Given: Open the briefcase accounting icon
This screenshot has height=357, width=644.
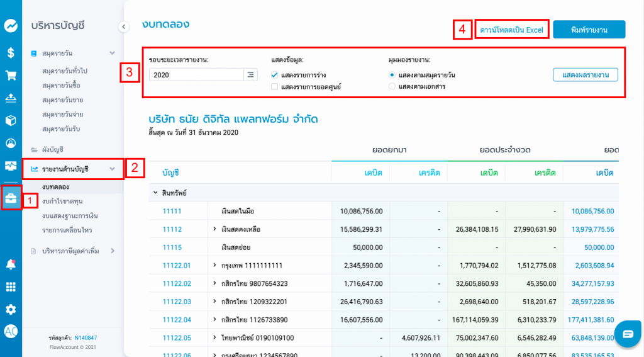Looking at the screenshot, I should coord(11,199).
